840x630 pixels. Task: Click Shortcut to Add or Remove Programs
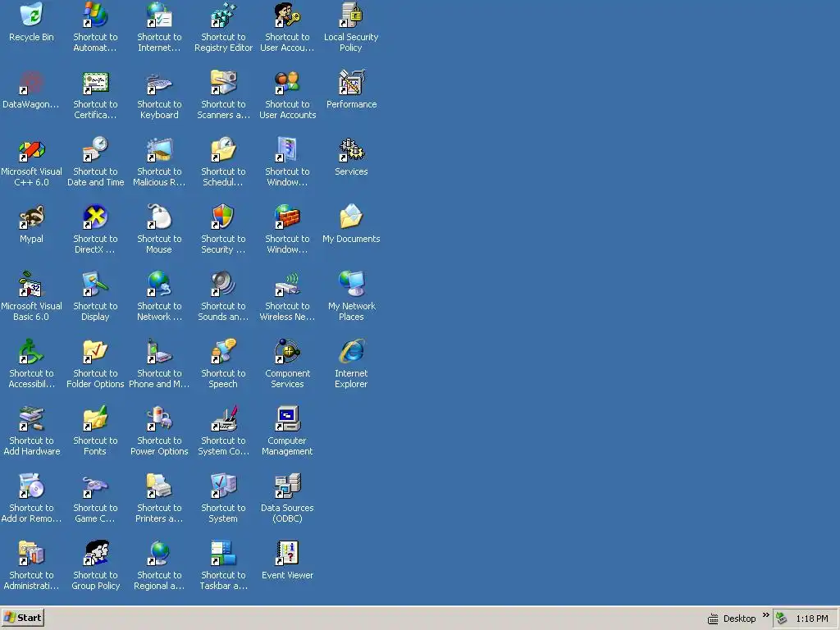31,486
